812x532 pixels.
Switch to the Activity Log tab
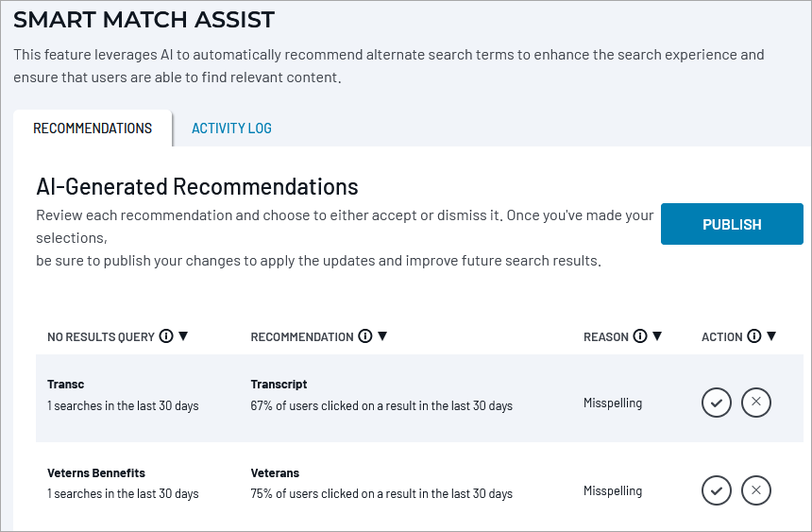tap(231, 129)
